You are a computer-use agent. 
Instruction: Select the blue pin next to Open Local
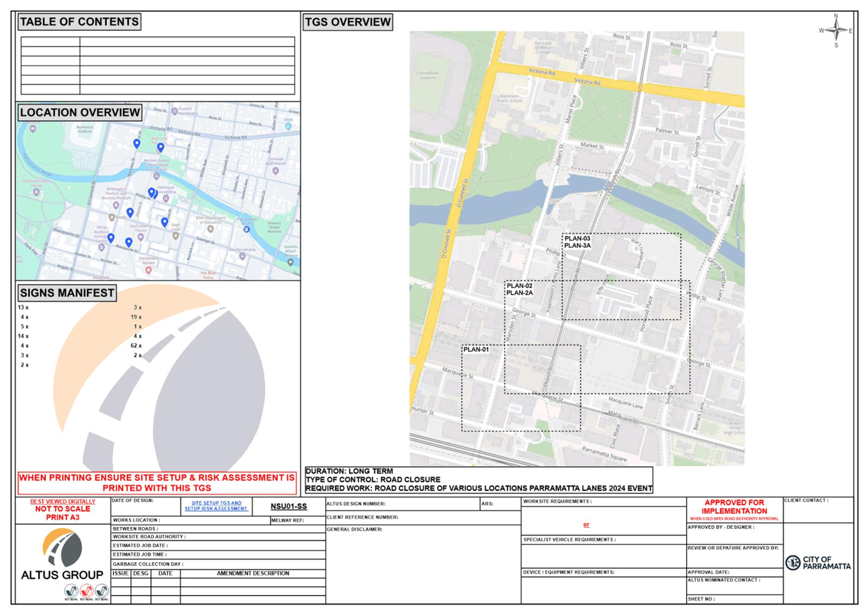tap(164, 222)
